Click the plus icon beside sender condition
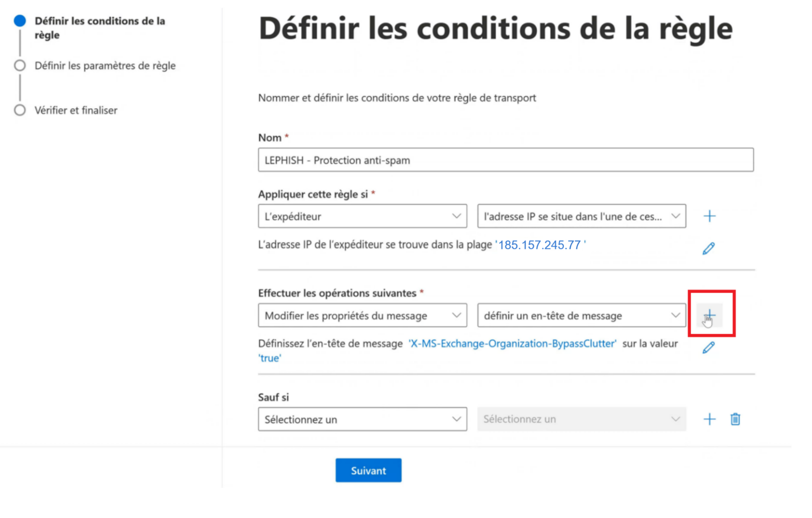 pyautogui.click(x=709, y=216)
